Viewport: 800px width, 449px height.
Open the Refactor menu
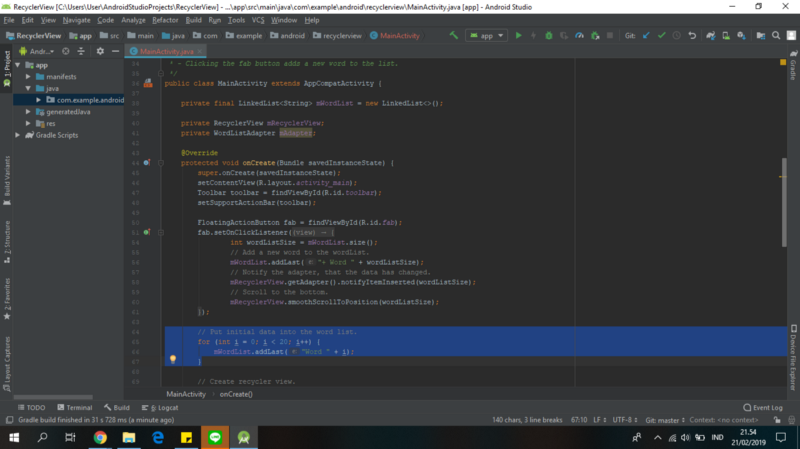[x=165, y=20]
